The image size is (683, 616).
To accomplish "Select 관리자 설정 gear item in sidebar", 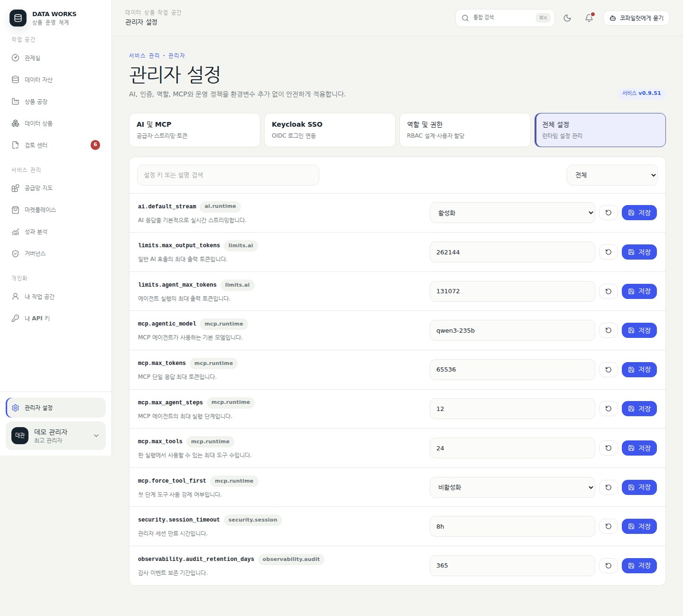I will point(55,408).
